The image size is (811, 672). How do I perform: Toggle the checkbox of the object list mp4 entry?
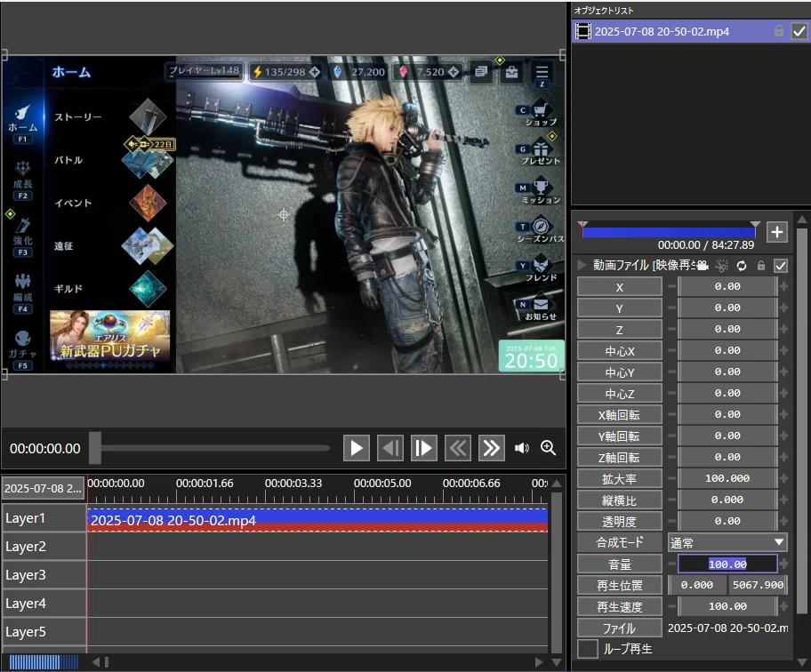(799, 31)
